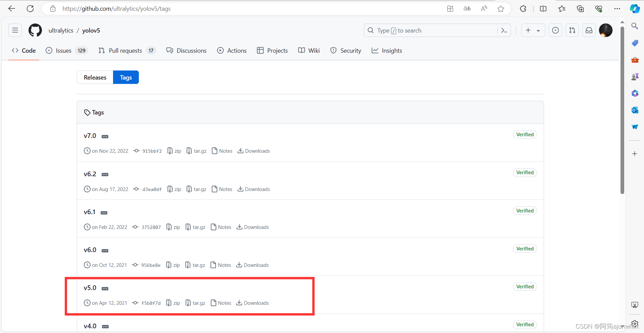The height and width of the screenshot is (333, 644).
Task: Show Verified signature details for v6.0
Action: tap(525, 249)
